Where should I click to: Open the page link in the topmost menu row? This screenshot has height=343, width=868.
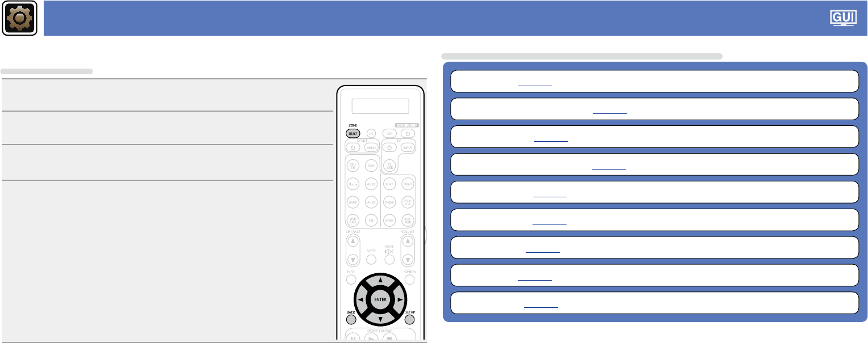coord(535,83)
